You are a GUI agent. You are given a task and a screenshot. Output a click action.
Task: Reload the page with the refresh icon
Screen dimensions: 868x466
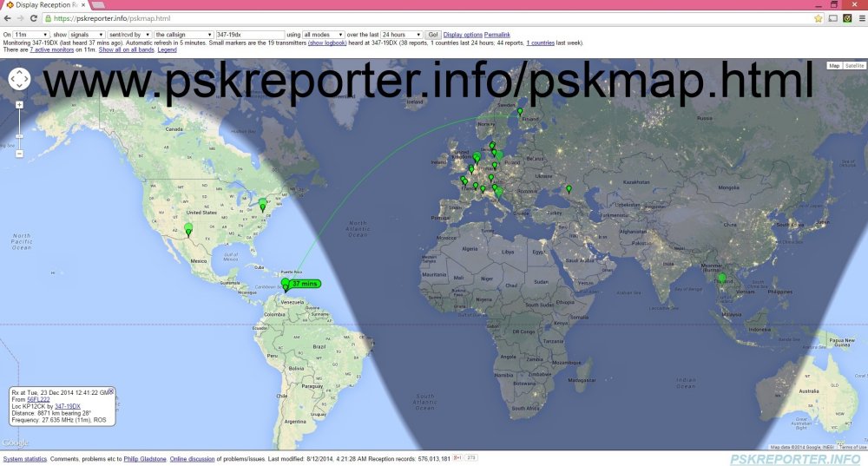click(x=33, y=18)
